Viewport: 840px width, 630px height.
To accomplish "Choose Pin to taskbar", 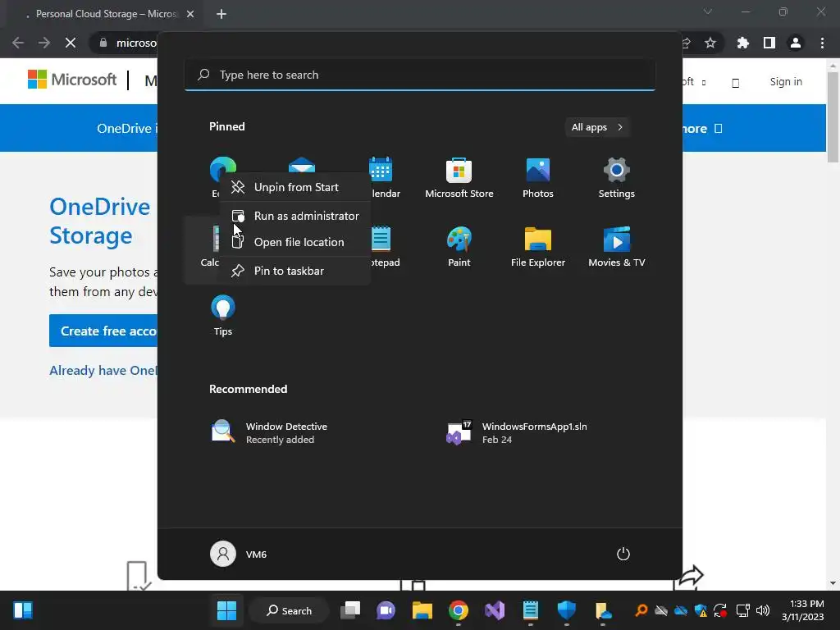I will (x=295, y=271).
